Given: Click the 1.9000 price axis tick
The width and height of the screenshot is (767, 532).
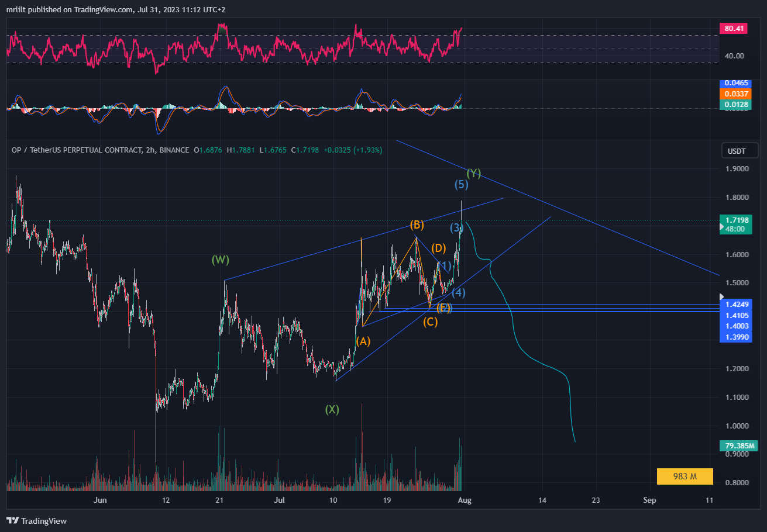Looking at the screenshot, I should point(736,169).
